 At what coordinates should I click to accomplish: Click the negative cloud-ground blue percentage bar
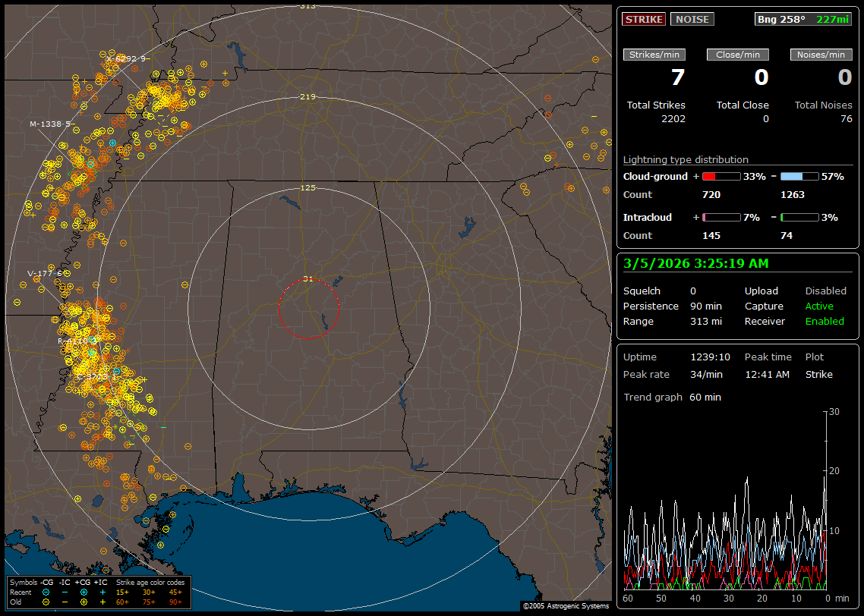(x=799, y=176)
